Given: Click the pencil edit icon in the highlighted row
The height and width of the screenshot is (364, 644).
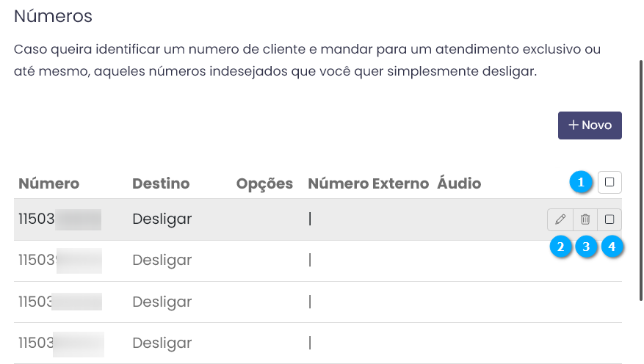Looking at the screenshot, I should (560, 219).
